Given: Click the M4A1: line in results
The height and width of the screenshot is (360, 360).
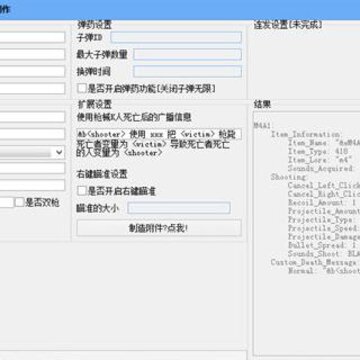Looking at the screenshot, I should click(x=263, y=126).
